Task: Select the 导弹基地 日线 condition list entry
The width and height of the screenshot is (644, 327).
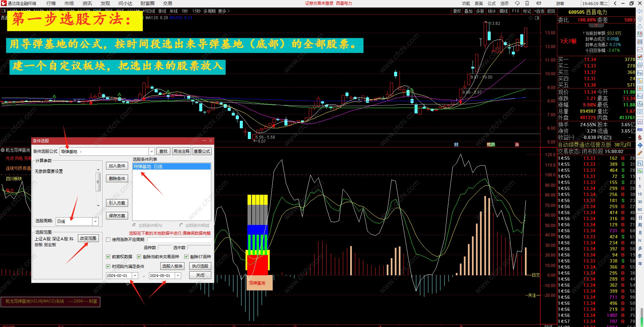Action: [x=172, y=167]
